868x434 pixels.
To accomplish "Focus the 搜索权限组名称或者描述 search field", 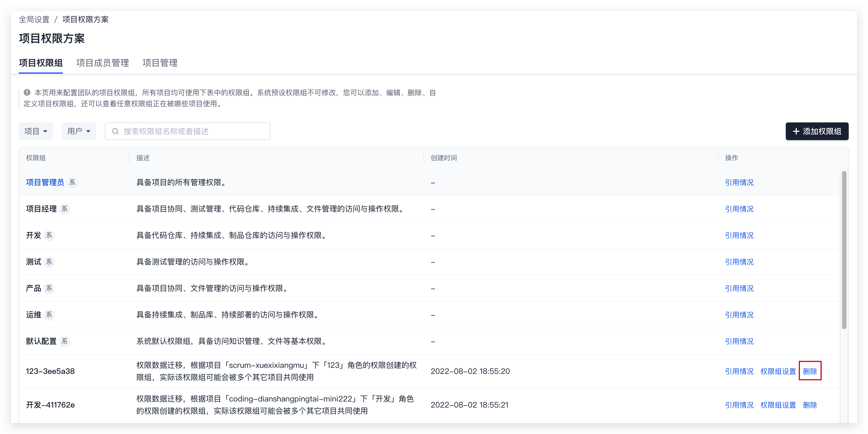I will tap(187, 131).
